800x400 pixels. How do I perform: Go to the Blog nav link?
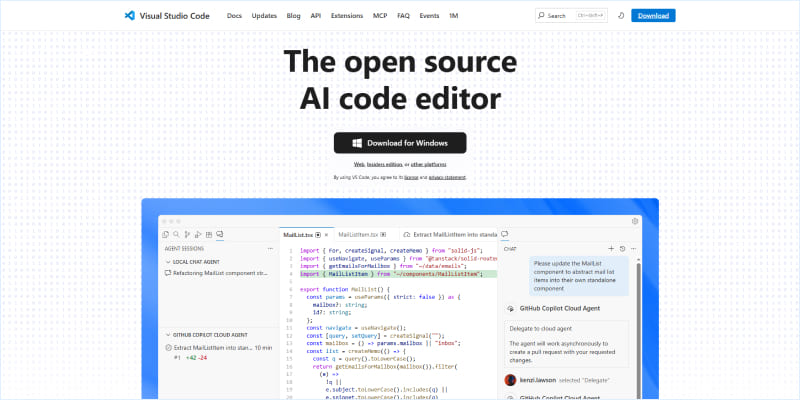coord(293,16)
